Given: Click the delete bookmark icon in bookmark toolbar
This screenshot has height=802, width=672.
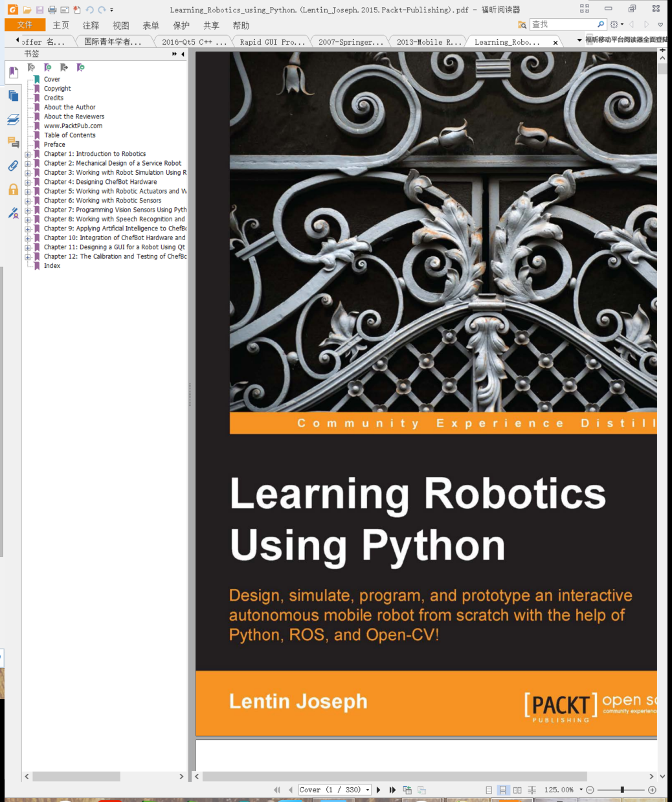Looking at the screenshot, I should click(x=31, y=67).
